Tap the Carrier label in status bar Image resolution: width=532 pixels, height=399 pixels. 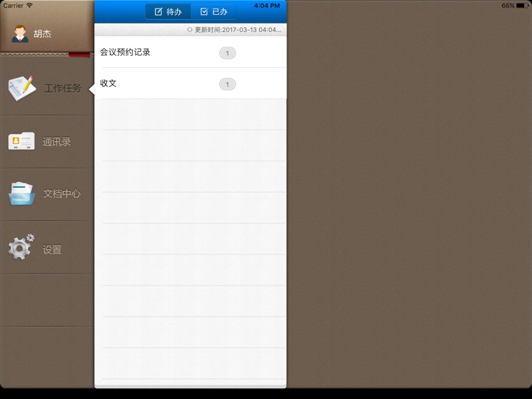13,6
